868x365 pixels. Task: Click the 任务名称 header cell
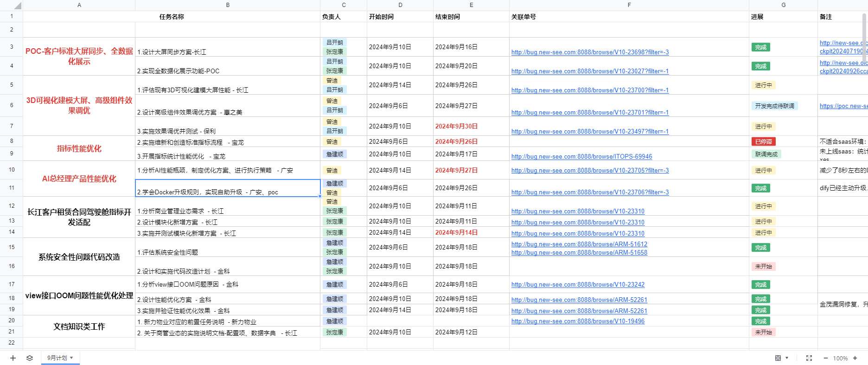tap(172, 17)
